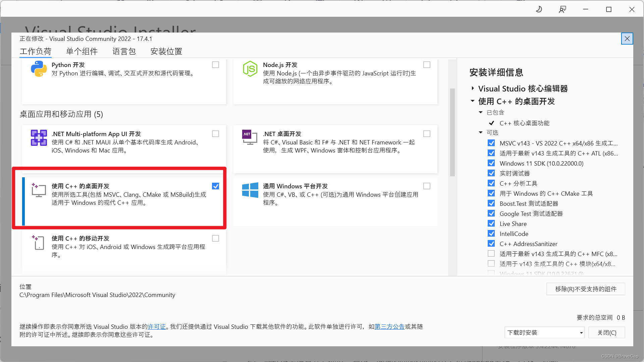Viewport: 644px width, 362px height.
Task: Uncheck MSVC v143 build tools option
Action: 491,143
